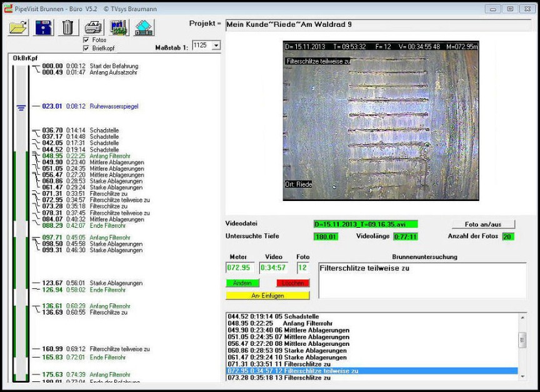Click the yellow An- Einfügen button
The image size is (540, 392).
pyautogui.click(x=267, y=295)
